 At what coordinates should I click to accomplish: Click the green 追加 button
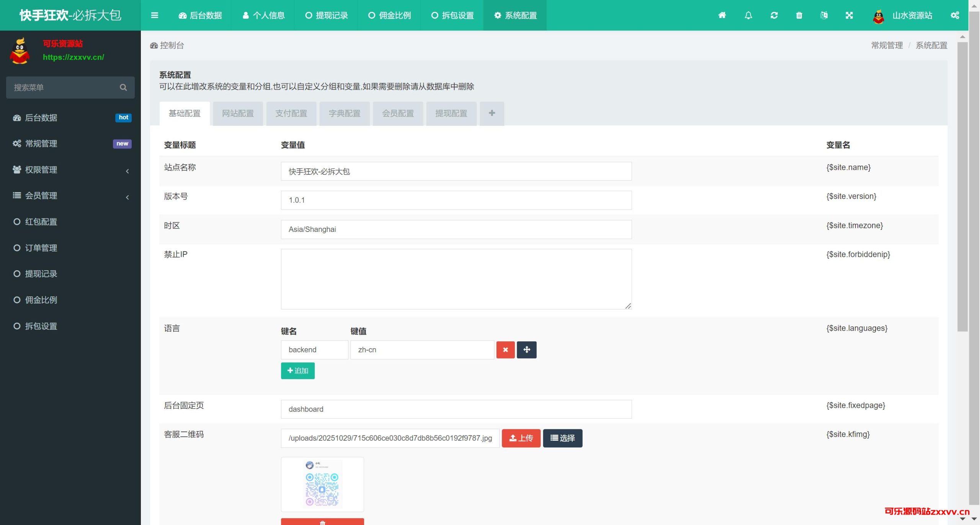[x=297, y=371]
